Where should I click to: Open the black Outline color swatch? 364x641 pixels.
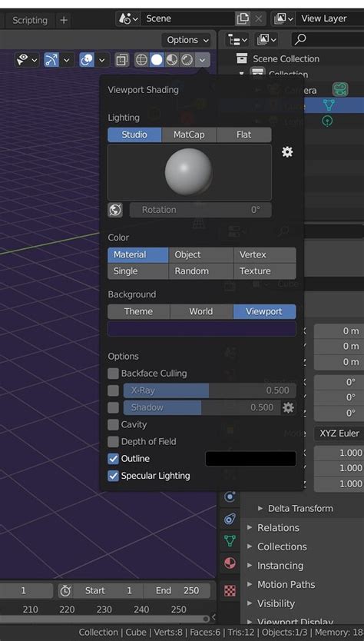pyautogui.click(x=250, y=459)
